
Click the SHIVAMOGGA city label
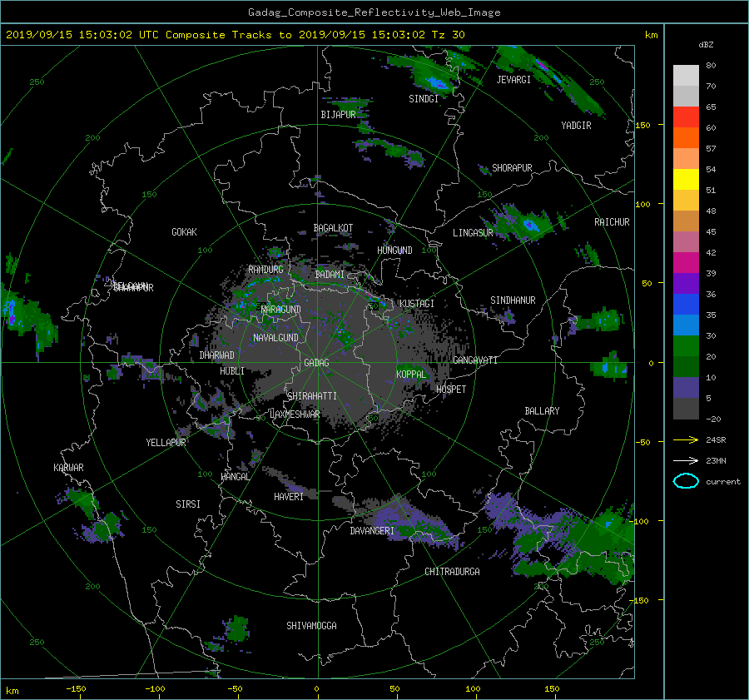tap(311, 626)
